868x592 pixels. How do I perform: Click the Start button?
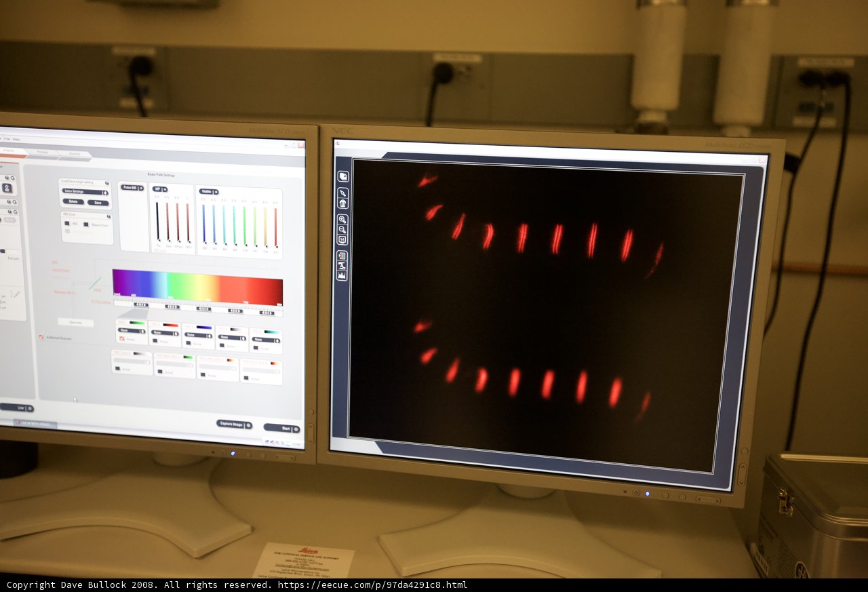tap(281, 429)
